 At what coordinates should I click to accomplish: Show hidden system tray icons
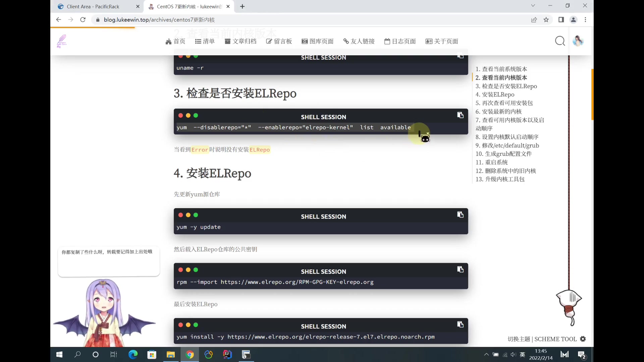click(x=486, y=354)
